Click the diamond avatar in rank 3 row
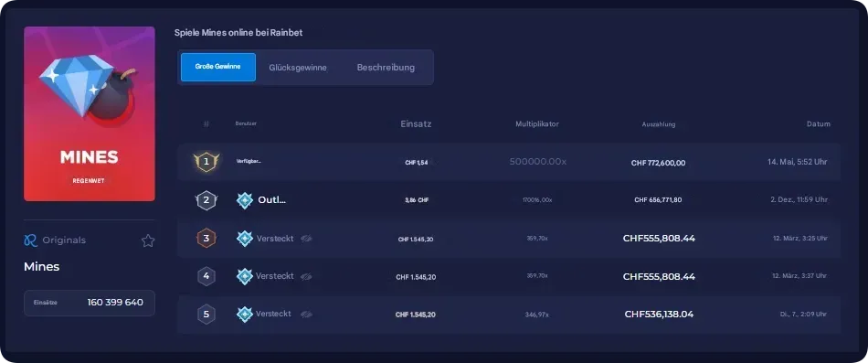Screen dimensions: 868x363 click(245, 239)
